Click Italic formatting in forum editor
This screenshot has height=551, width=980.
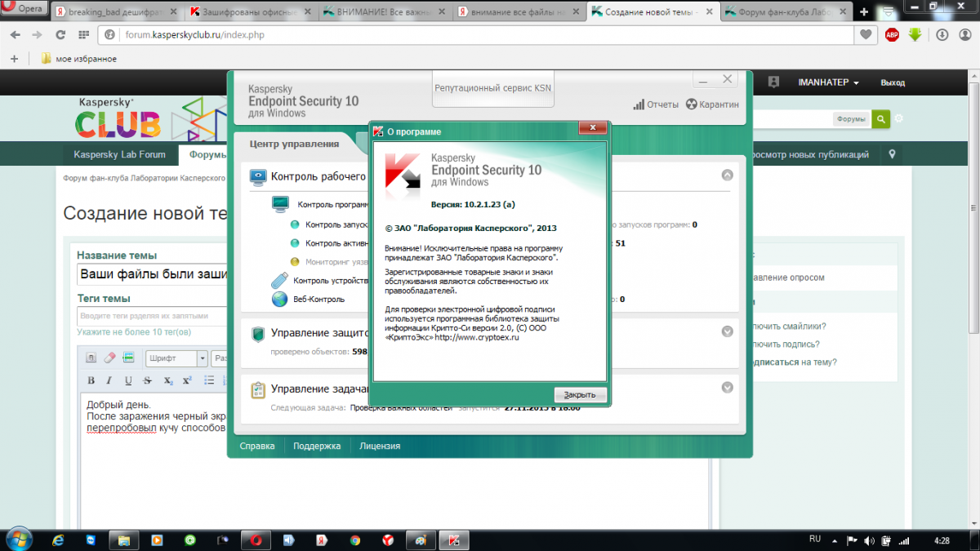110,380
